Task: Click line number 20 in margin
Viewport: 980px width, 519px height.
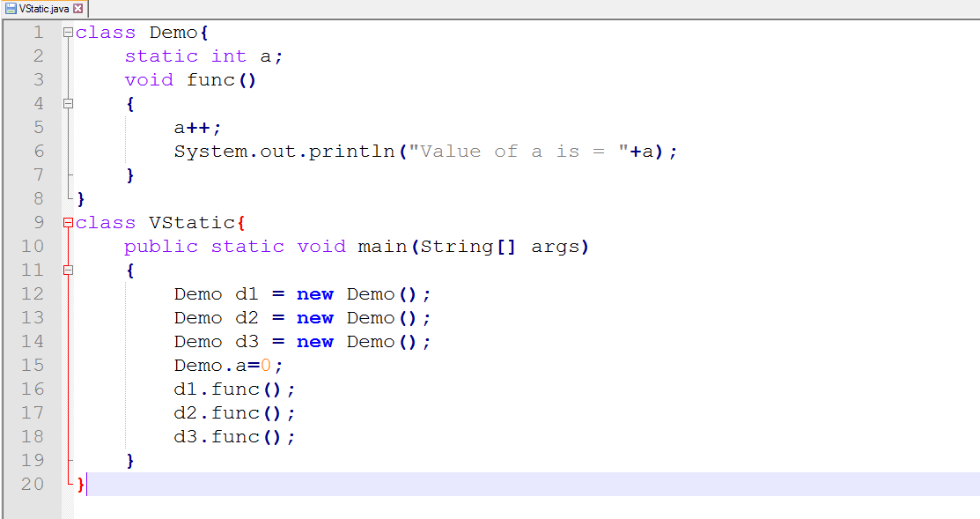Action: (x=33, y=484)
